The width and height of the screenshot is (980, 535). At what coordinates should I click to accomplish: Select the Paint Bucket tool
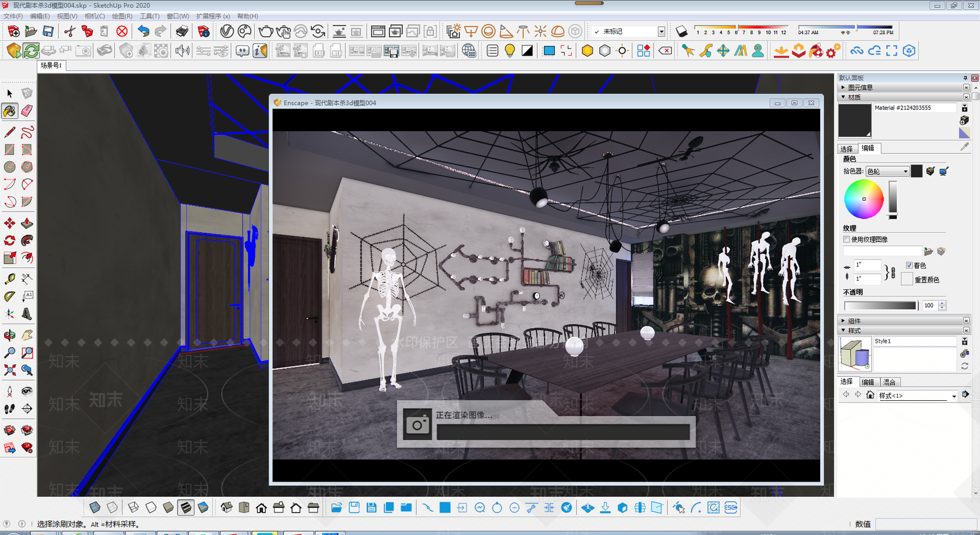10,111
